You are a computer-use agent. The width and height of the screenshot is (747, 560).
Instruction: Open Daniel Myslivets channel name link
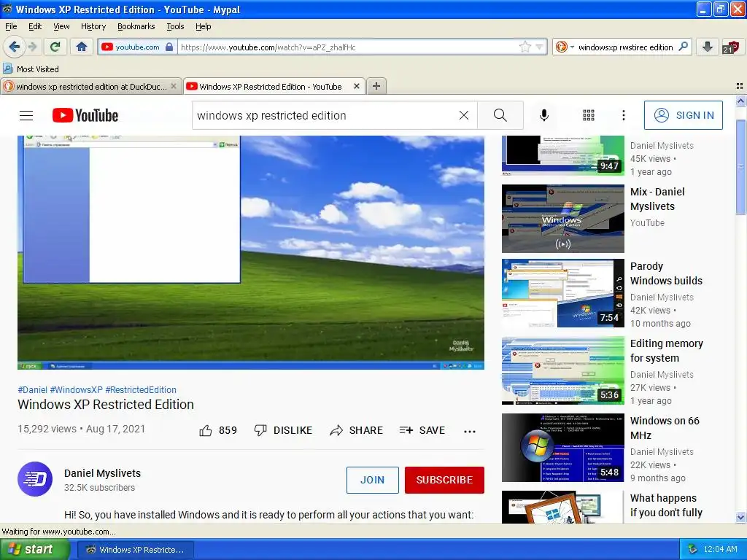coord(102,473)
